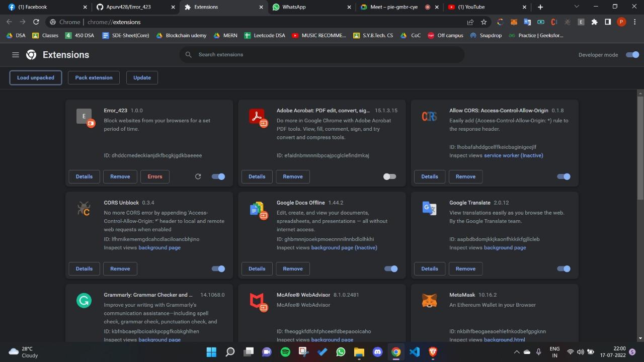Open the Extensions hamburger main menu

pos(16,55)
